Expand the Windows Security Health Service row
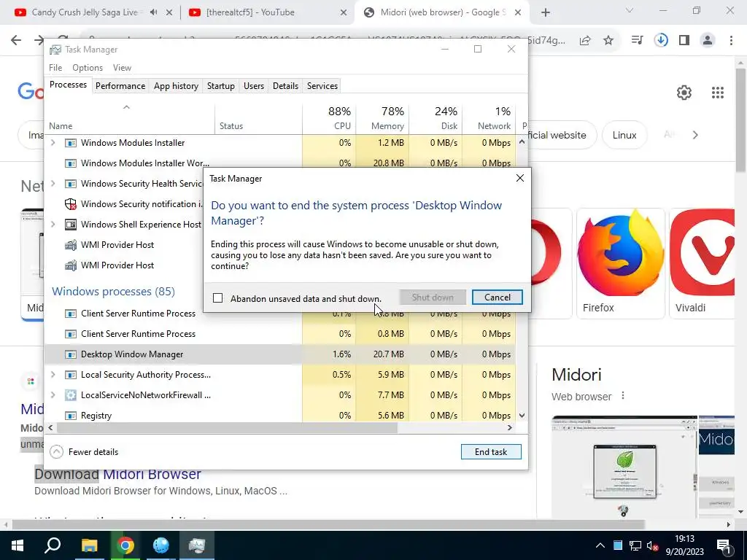Image resolution: width=747 pixels, height=560 pixels. click(53, 183)
